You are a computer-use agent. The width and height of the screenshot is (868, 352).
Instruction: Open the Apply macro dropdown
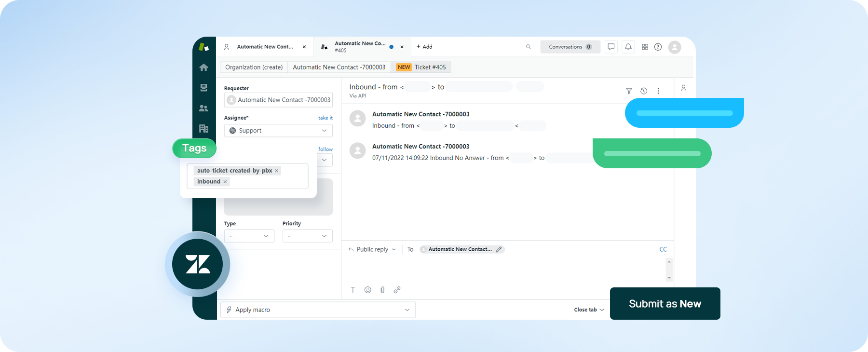(318, 310)
